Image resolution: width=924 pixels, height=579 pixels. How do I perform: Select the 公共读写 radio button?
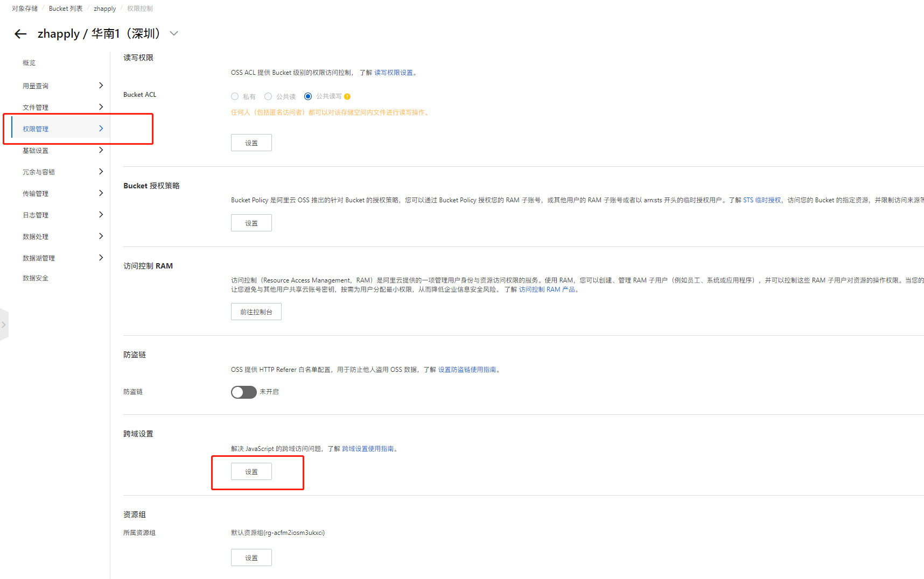pyautogui.click(x=308, y=97)
